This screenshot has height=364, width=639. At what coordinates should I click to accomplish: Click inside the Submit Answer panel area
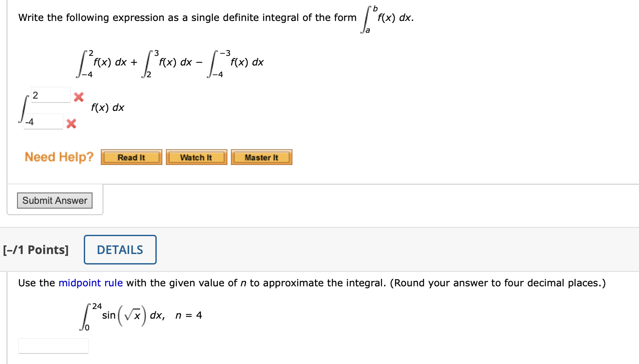click(54, 200)
